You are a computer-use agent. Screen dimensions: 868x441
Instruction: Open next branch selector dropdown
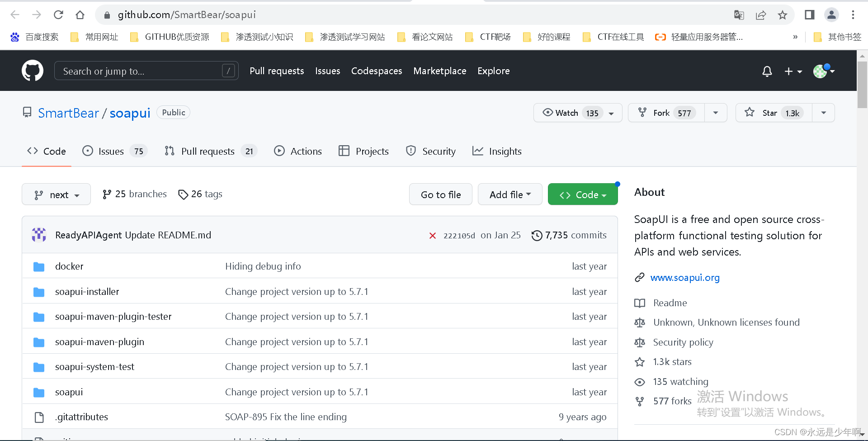pos(56,194)
